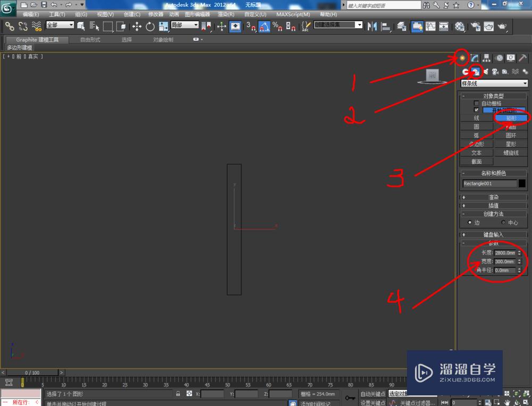
Task: Toggle the Percent Snap icon
Action: 277,26
